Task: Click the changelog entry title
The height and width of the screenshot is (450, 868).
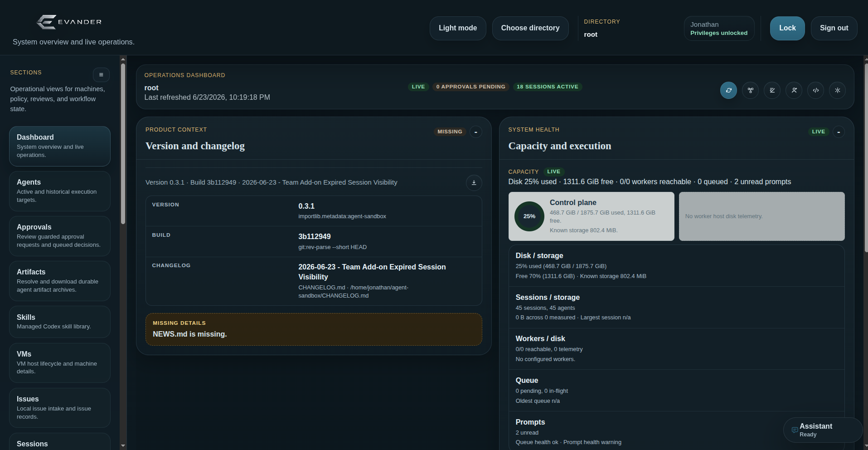Action: pos(372,272)
